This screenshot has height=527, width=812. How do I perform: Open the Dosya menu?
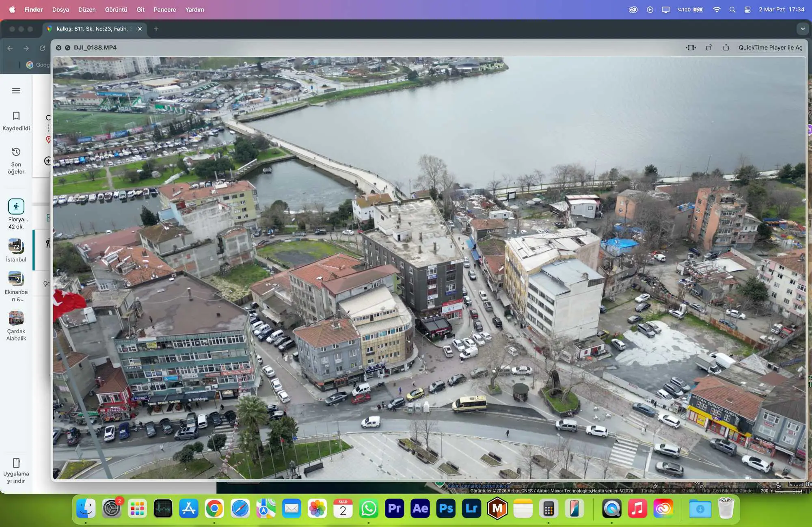(60, 9)
